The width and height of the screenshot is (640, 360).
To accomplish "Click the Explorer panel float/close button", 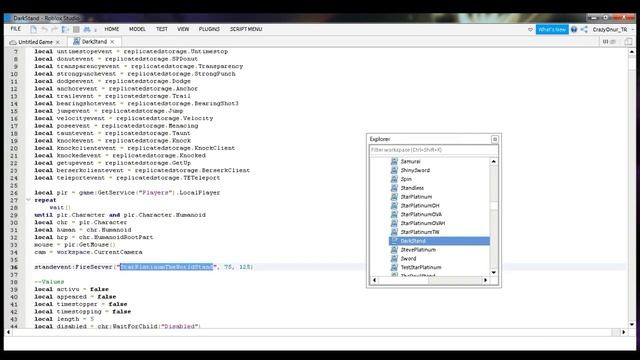I will click(495, 139).
